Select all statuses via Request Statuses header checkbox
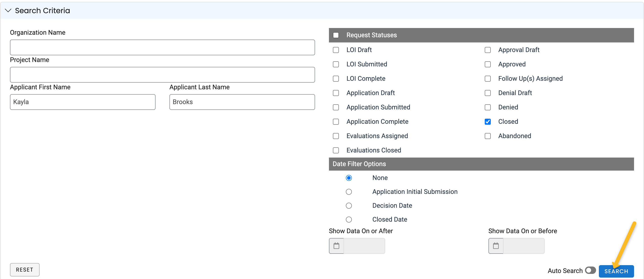The image size is (644, 279). [x=336, y=35]
